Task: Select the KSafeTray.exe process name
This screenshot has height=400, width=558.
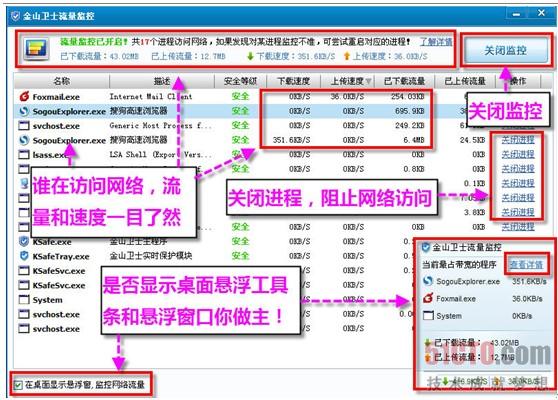Action: 61,256
